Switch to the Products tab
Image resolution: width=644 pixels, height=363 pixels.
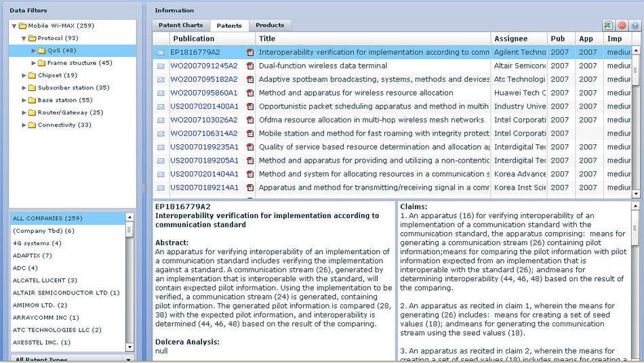pyautogui.click(x=270, y=26)
